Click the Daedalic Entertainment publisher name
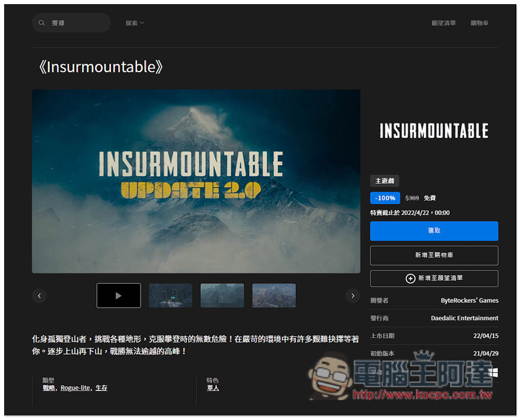Viewport: 520px width, 420px height. click(464, 318)
